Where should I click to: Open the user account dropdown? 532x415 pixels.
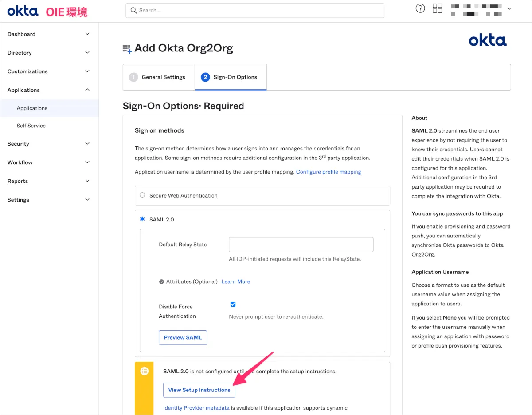tap(509, 8)
